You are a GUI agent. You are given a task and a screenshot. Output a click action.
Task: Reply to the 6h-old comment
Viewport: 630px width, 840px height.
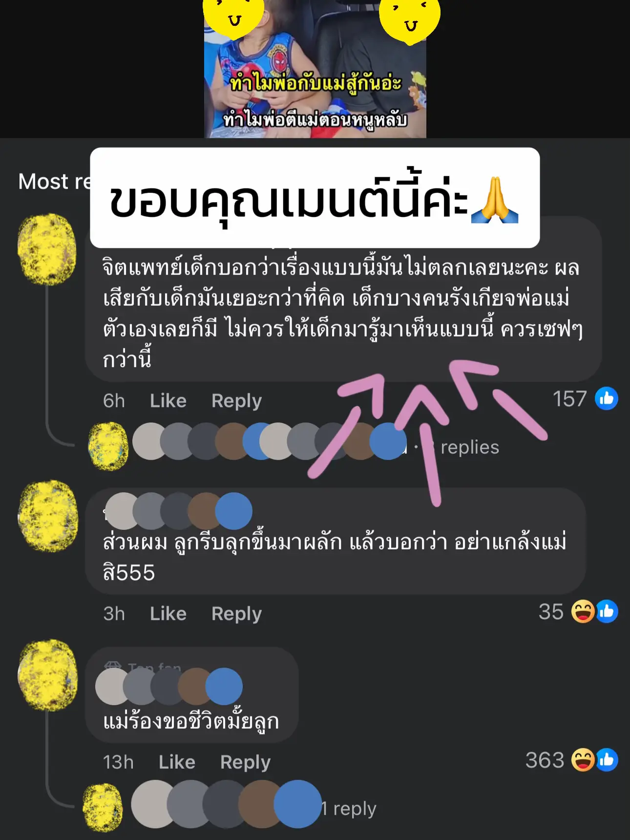coord(237,401)
